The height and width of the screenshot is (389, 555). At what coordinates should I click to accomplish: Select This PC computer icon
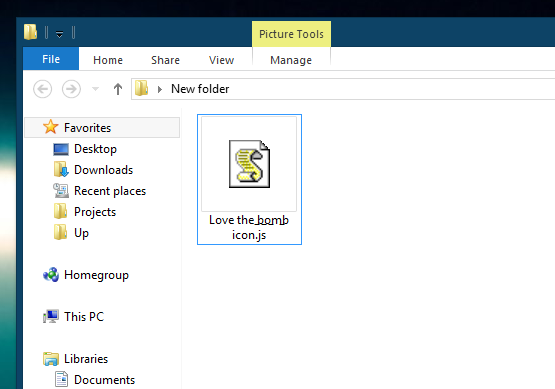point(51,316)
